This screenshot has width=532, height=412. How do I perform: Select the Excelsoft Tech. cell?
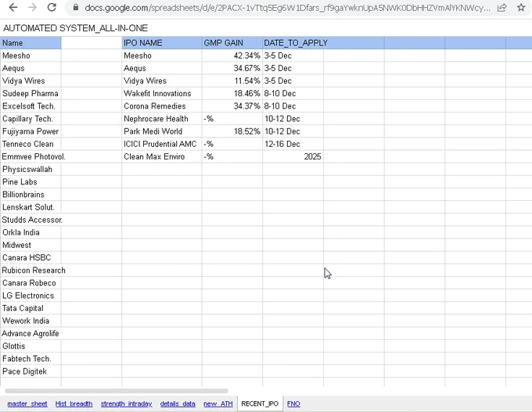click(x=31, y=106)
